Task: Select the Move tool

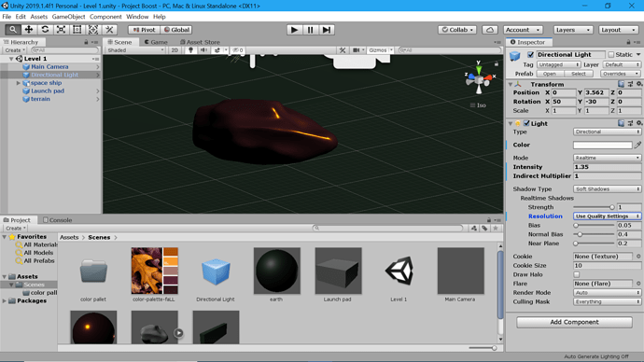Action: tap(29, 30)
